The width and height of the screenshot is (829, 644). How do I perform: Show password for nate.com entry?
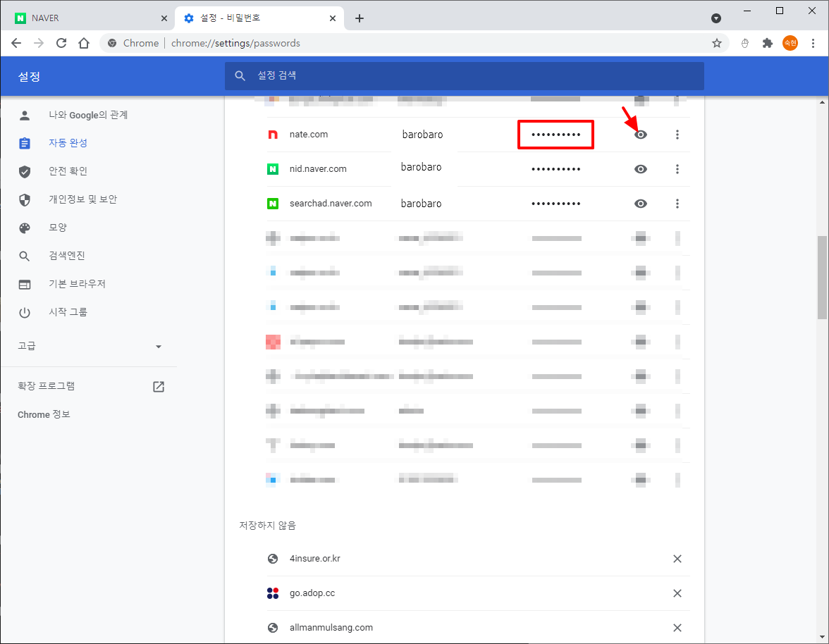(640, 135)
